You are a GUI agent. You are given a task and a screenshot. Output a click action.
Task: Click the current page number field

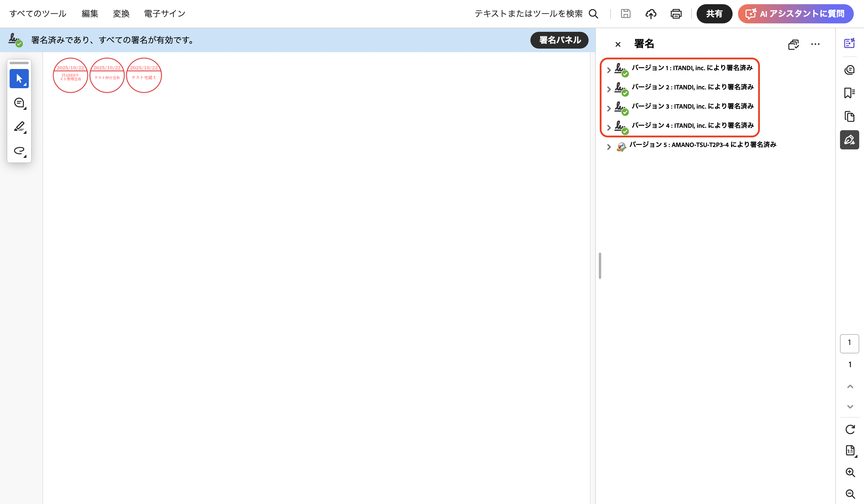(849, 343)
